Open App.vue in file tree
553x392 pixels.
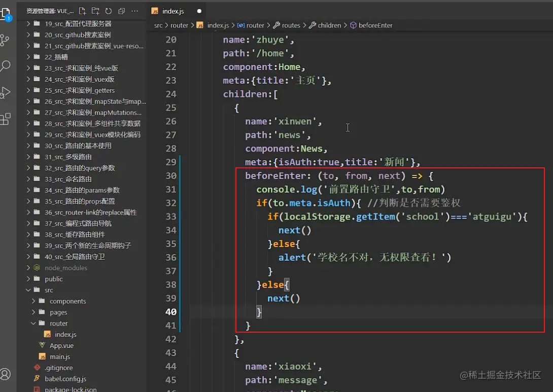click(61, 345)
